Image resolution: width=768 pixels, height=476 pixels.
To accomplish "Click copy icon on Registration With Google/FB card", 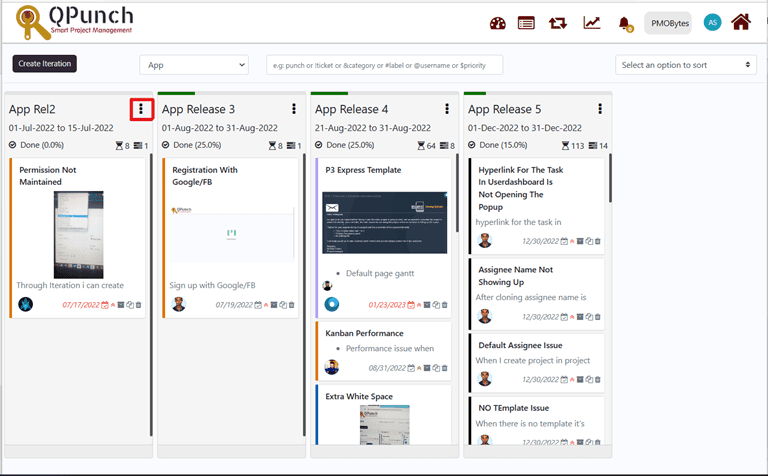I will tap(283, 305).
